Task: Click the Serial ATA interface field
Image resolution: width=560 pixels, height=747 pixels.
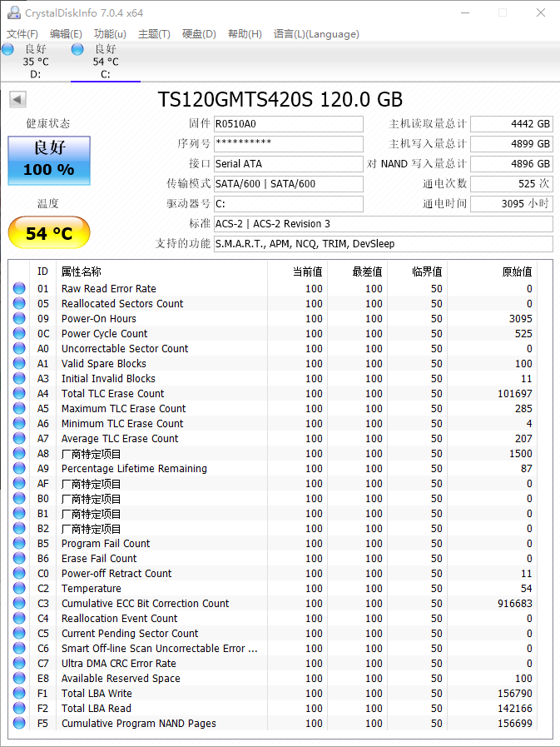Action: 289,164
